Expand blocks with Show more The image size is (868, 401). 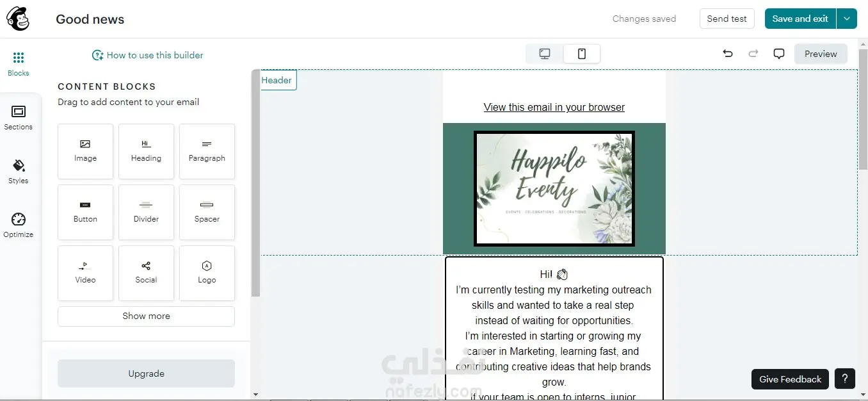(x=146, y=316)
